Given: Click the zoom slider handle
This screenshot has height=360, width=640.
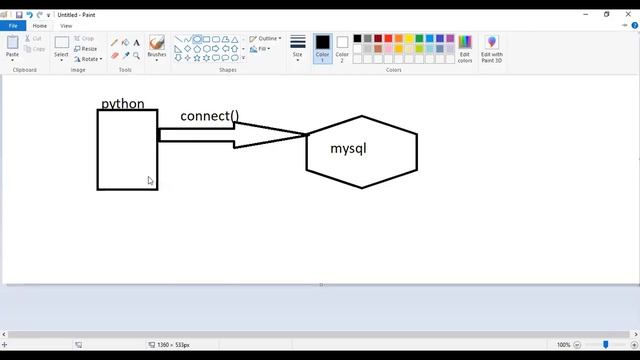Looking at the screenshot, I should pyautogui.click(x=606, y=345).
